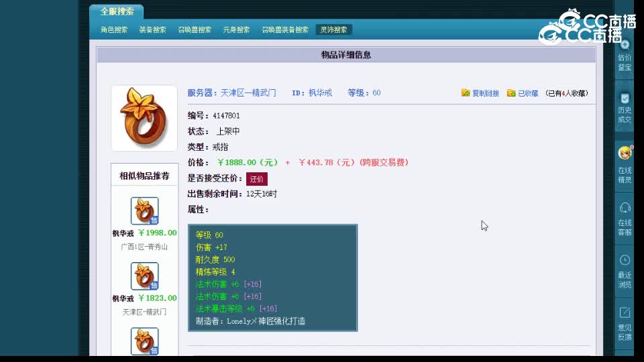Open similar item priced ￥1823.00
Screen dimensions: 644x362
(x=145, y=276)
